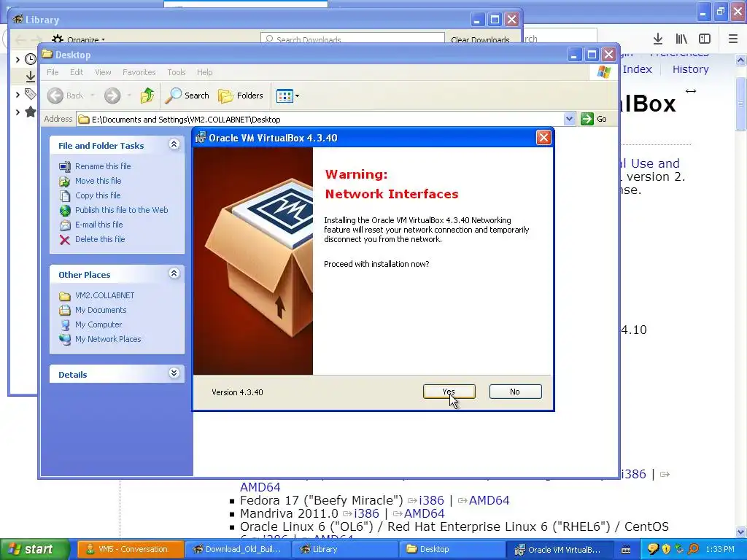Toggle the Folders pane

241,96
